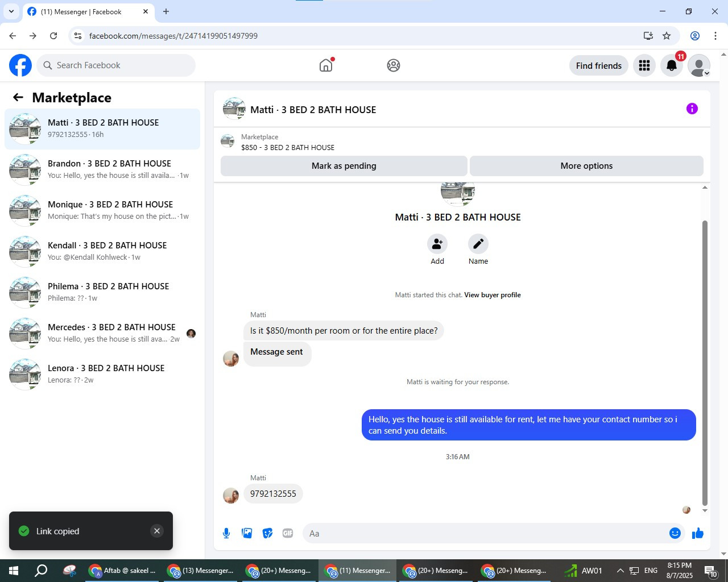This screenshot has width=728, height=582.
Task: Open the tab search dropdown arrow
Action: (11, 11)
